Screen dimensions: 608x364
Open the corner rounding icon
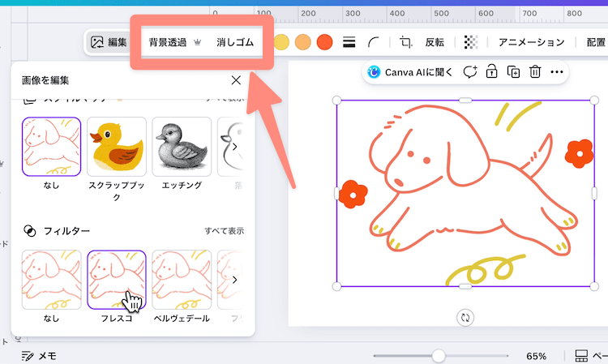click(374, 42)
